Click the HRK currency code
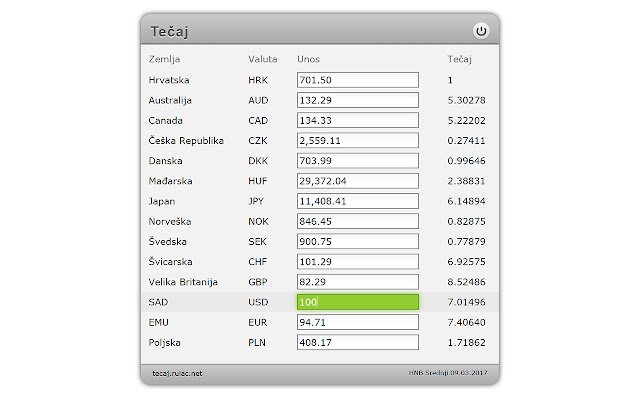640x400 pixels. (258, 80)
